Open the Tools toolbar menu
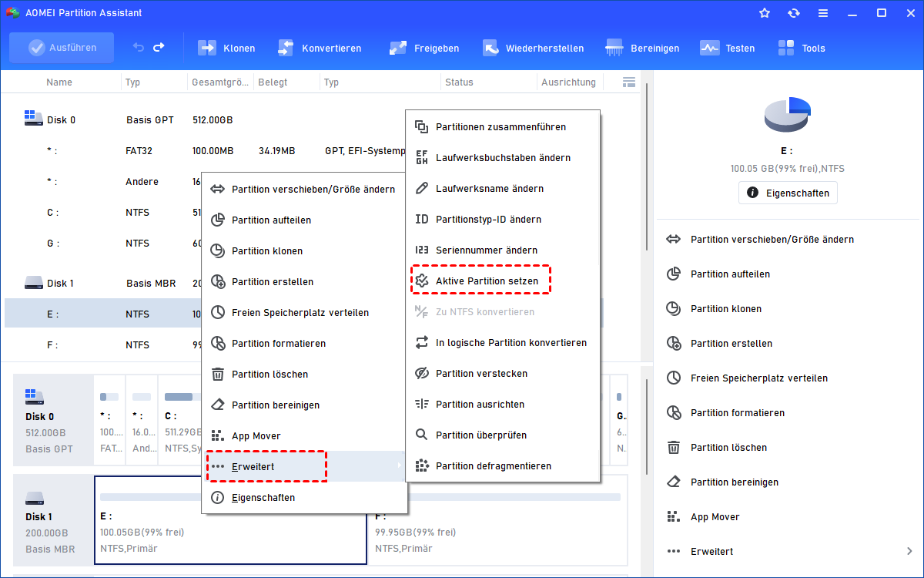The image size is (924, 578). coord(802,48)
